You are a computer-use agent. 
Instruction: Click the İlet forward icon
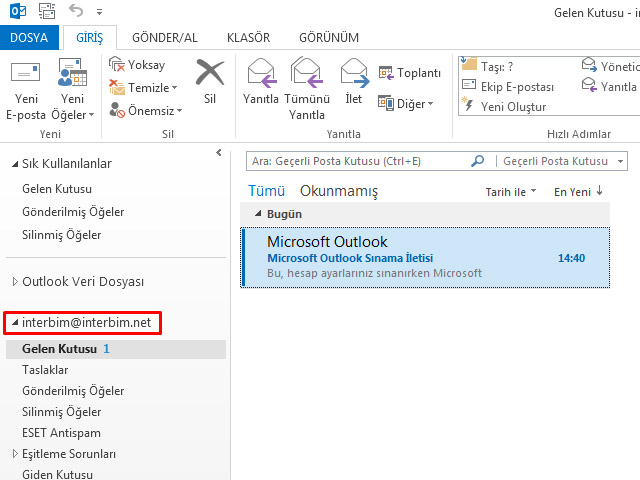coord(354,74)
